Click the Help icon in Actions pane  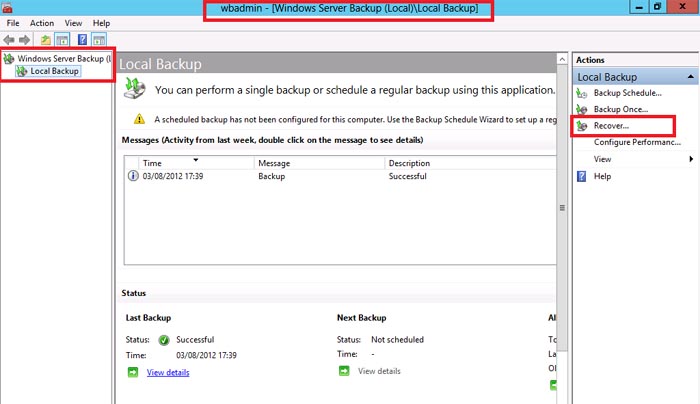pyautogui.click(x=581, y=176)
